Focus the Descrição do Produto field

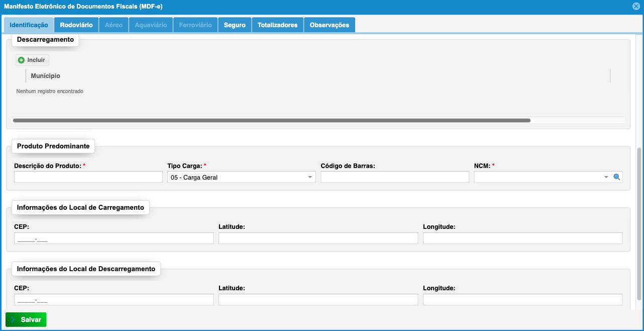click(x=88, y=177)
